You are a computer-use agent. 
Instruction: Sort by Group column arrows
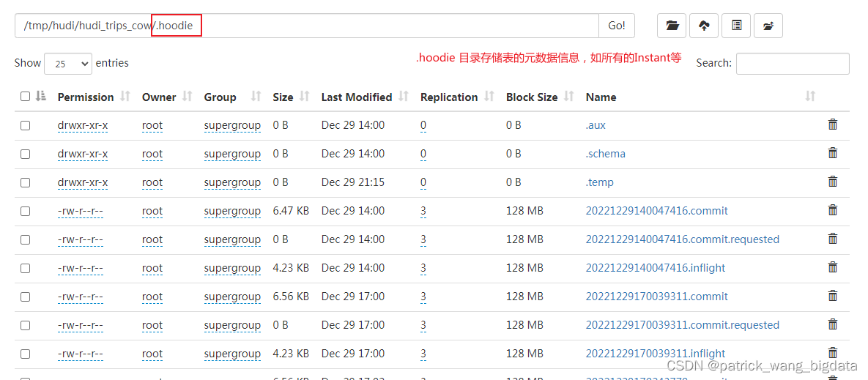256,97
